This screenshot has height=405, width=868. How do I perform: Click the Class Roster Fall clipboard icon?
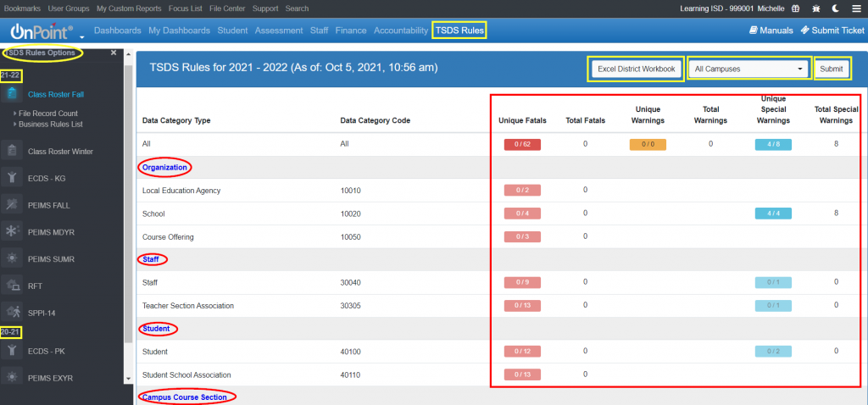[12, 94]
